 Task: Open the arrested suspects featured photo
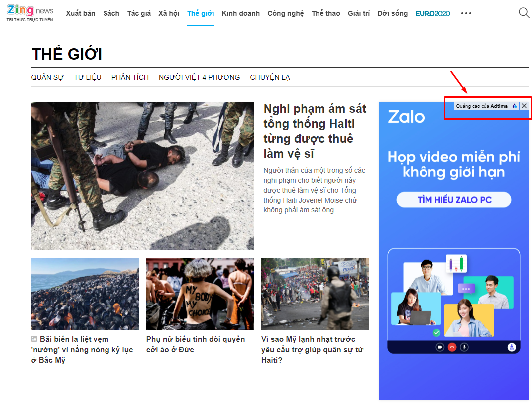tap(143, 176)
